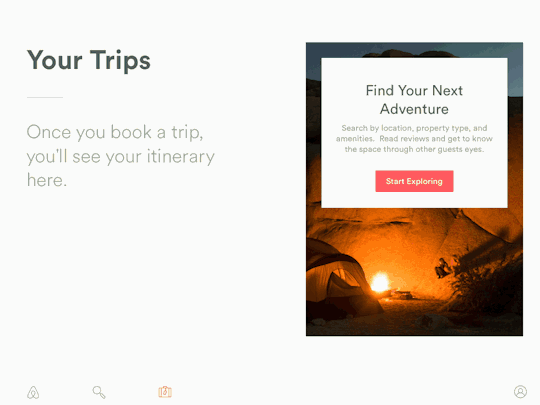Select the highlighted Trips suitcase icon
Viewport: 540px width, 405px height.
[165, 392]
